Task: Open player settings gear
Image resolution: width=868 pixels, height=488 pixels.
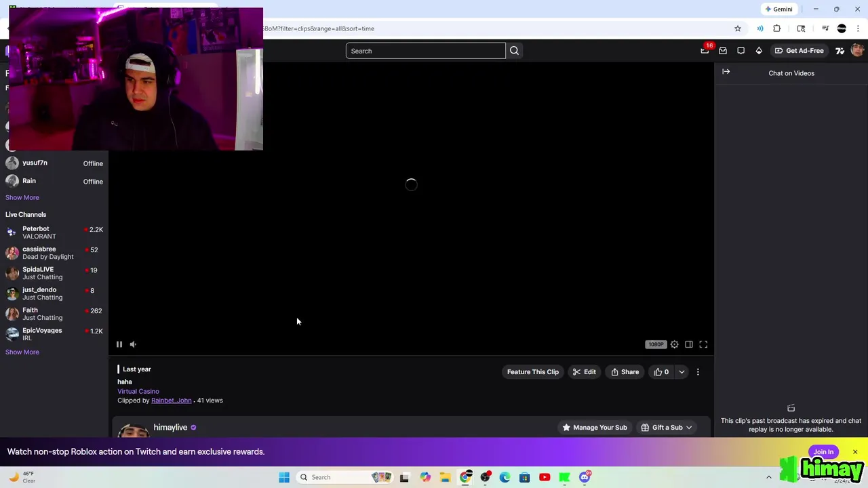Action: 674,344
